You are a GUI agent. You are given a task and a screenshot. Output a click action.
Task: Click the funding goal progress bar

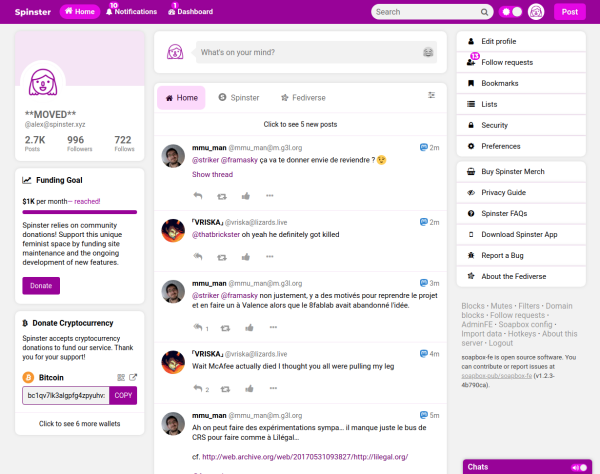[x=80, y=212]
